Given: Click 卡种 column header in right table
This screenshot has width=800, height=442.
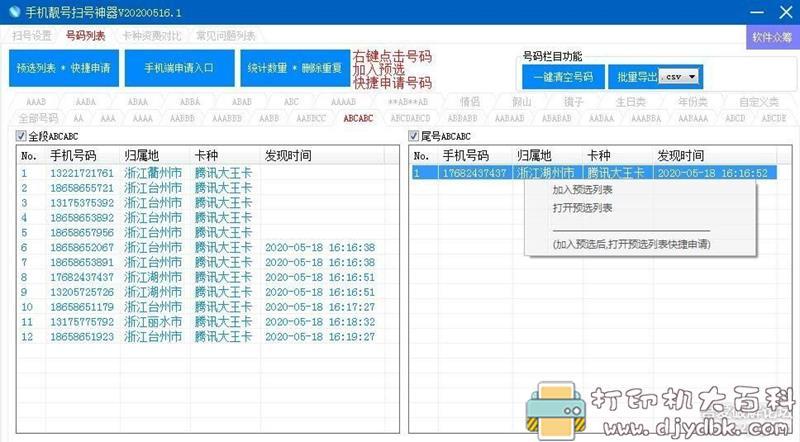Looking at the screenshot, I should pos(598,156).
